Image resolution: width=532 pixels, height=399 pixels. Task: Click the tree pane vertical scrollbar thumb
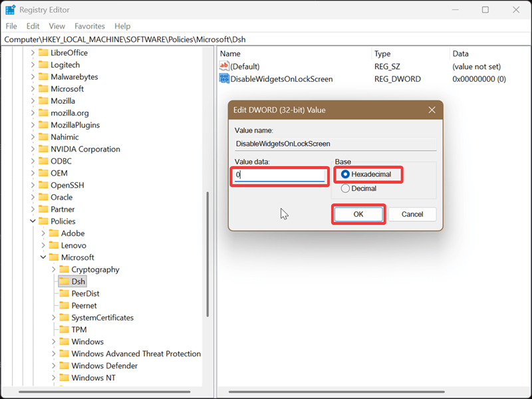click(x=207, y=254)
